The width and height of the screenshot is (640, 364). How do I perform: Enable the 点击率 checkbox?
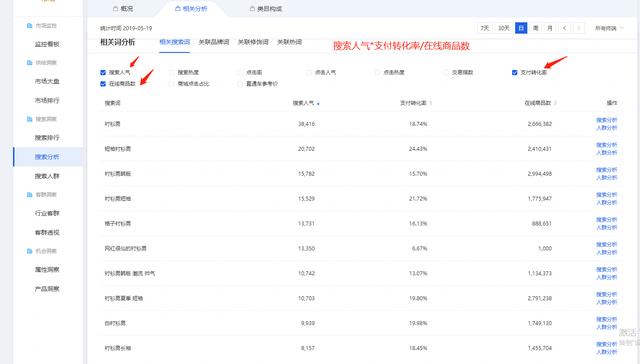(240, 73)
